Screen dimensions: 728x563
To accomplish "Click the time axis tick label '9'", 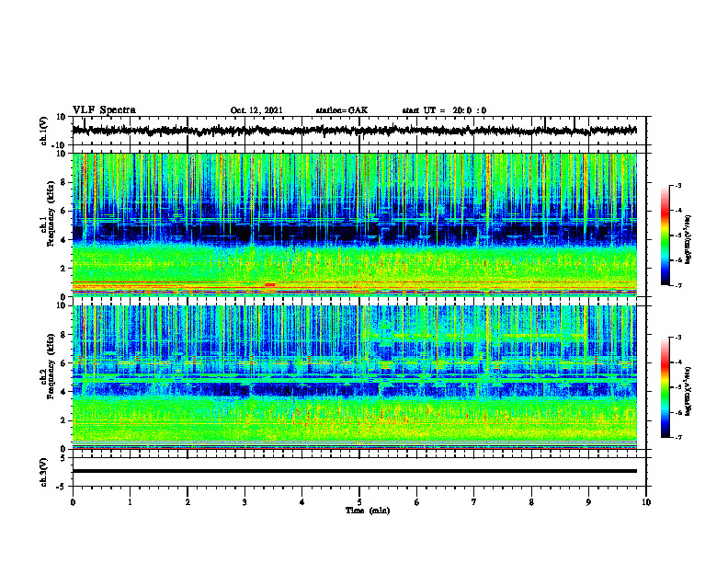I will tap(588, 502).
